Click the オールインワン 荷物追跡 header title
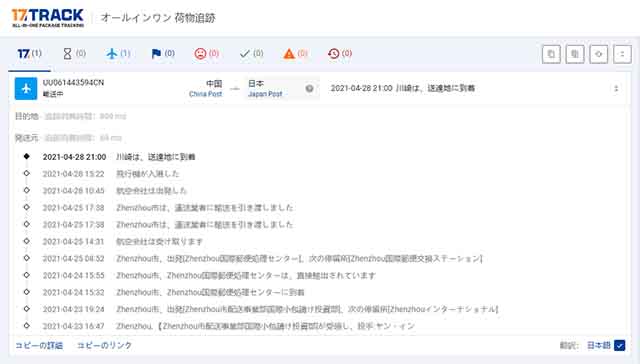This screenshot has width=640, height=364. click(158, 18)
